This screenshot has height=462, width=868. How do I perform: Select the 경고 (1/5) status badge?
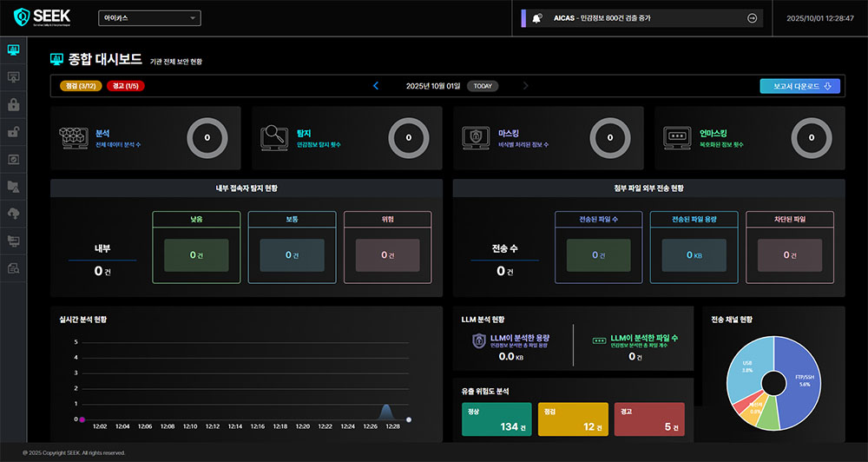124,86
